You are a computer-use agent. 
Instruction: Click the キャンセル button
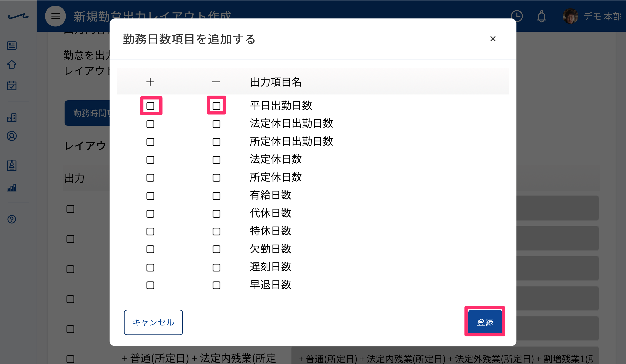[153, 322]
